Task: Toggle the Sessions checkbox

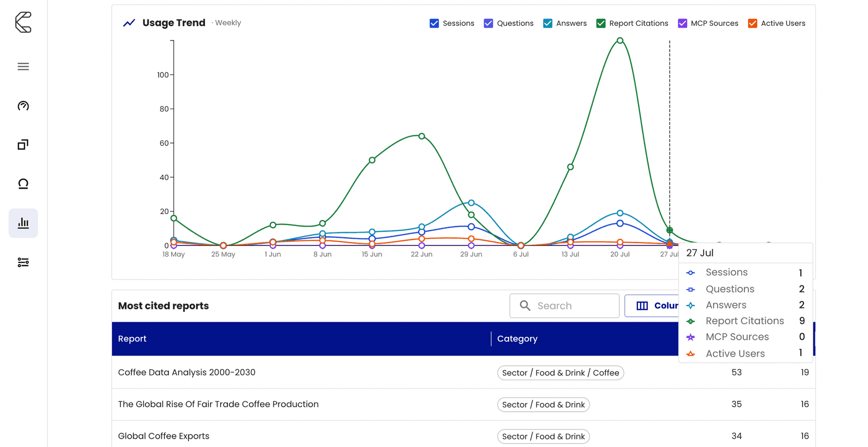Action: [434, 23]
